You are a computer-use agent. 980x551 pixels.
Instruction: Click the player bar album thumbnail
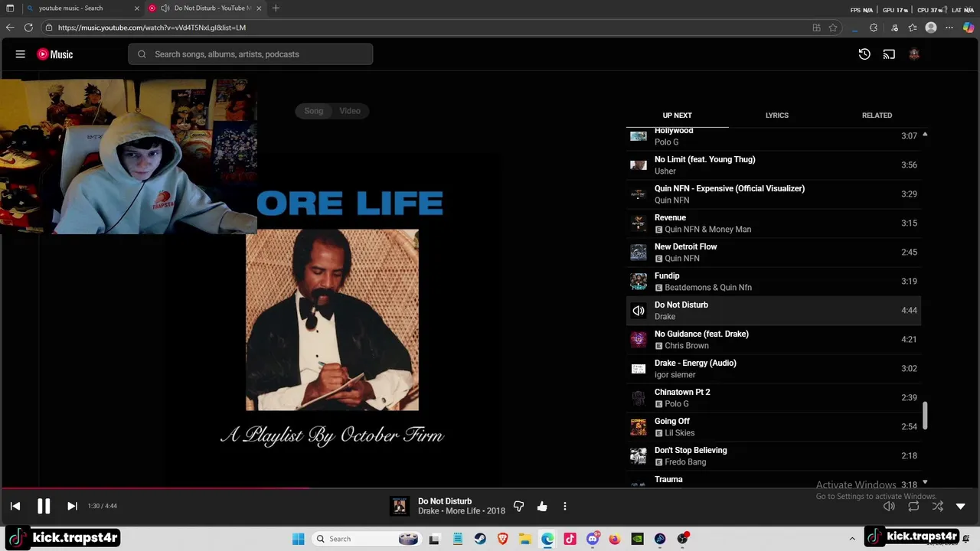tap(400, 507)
